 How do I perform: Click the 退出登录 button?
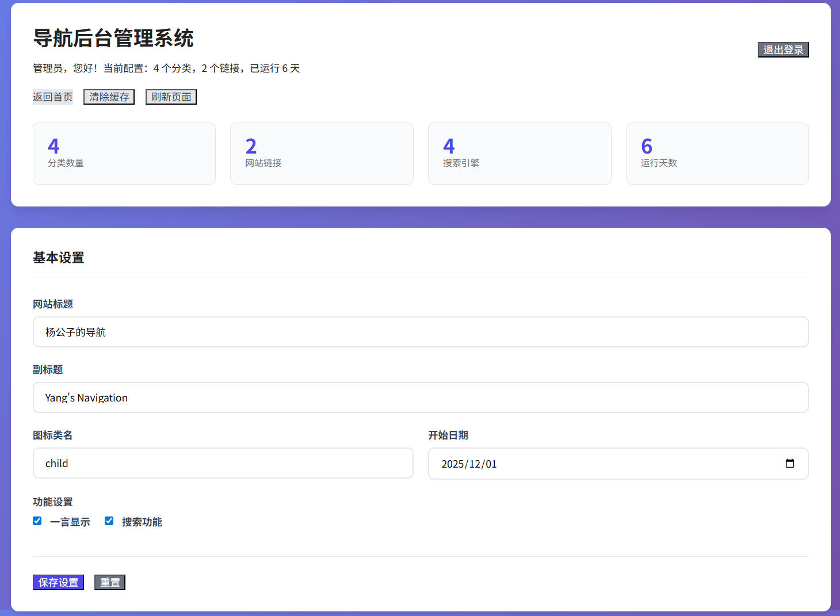[782, 50]
